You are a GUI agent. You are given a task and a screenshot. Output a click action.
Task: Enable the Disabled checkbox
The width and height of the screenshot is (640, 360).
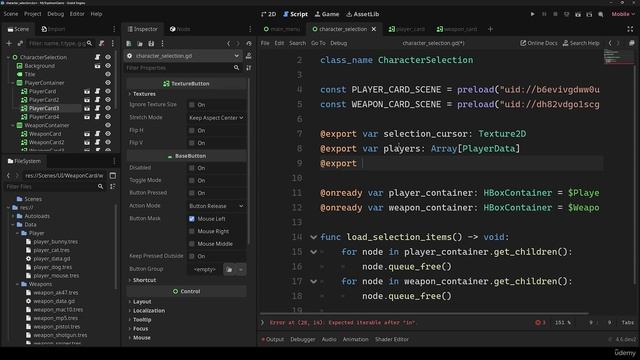point(192,168)
